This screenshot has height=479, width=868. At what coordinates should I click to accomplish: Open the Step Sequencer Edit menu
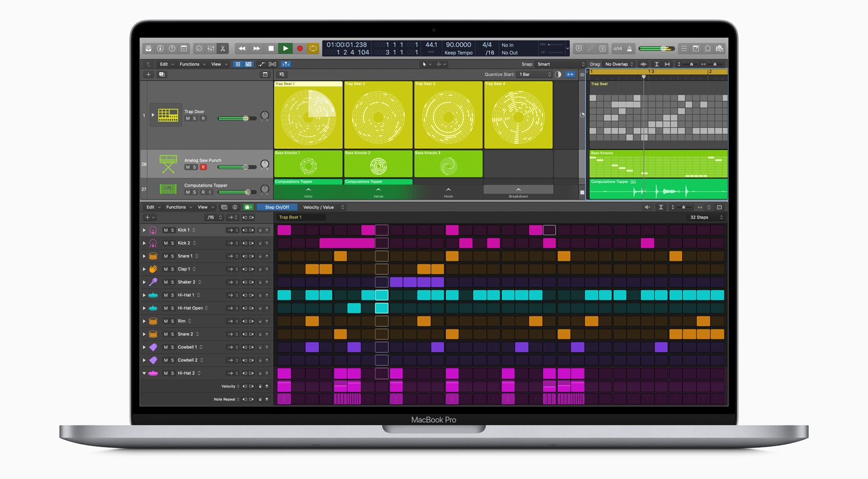pyautogui.click(x=153, y=207)
